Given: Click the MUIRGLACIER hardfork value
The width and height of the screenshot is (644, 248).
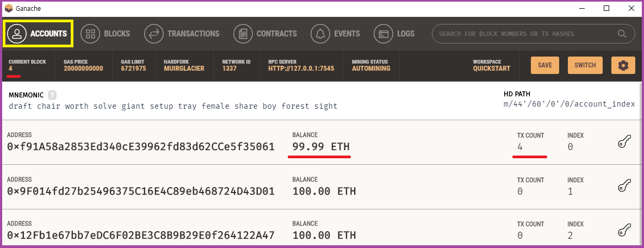Looking at the screenshot, I should pyautogui.click(x=184, y=69).
